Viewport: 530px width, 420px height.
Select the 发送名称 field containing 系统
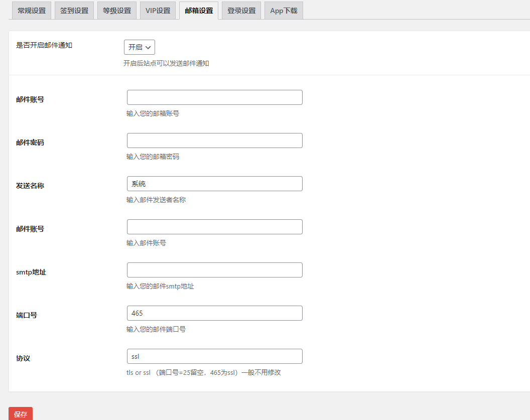214,183
